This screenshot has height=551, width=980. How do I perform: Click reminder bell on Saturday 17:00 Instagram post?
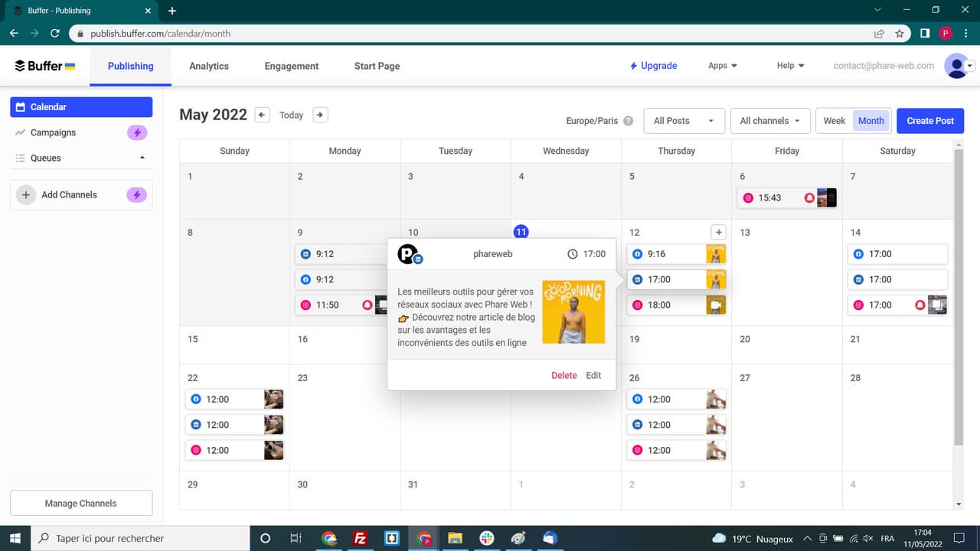click(920, 305)
